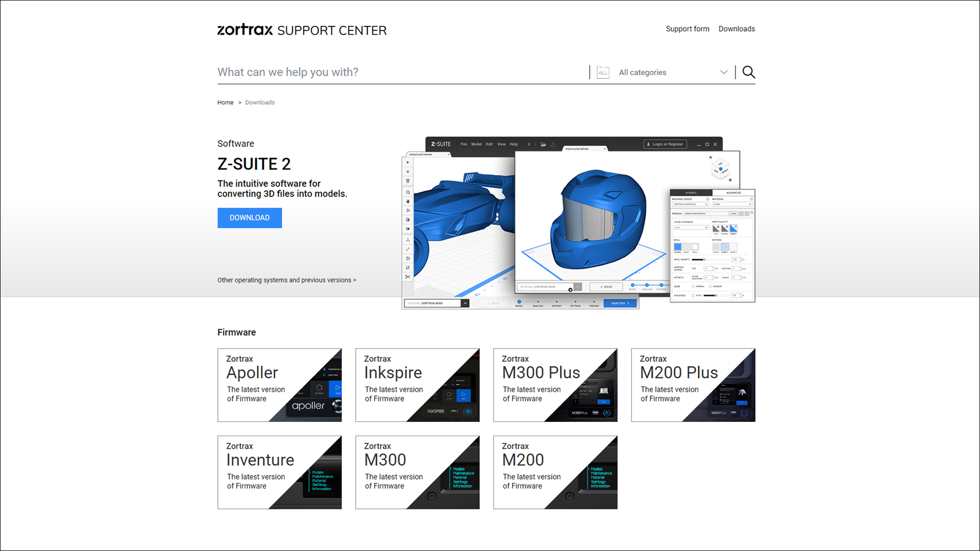Open the Downloads menu item
The width and height of the screenshot is (980, 551).
click(737, 29)
